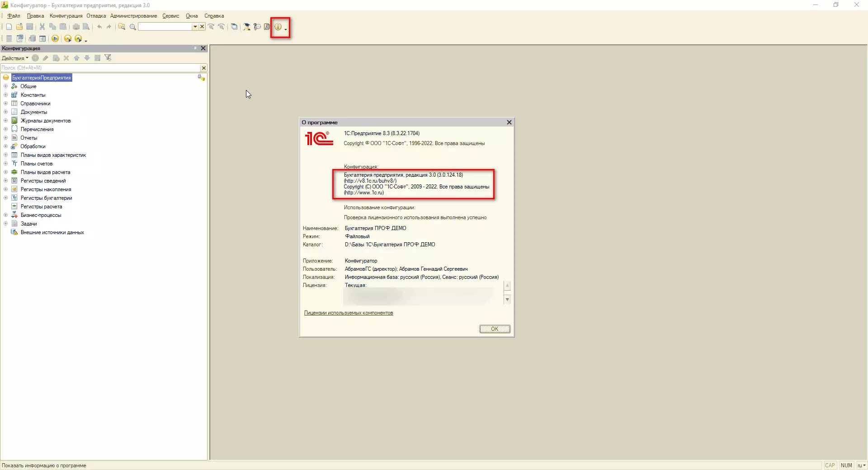
Task: Select Регистры накопления tree item
Action: (x=46, y=189)
